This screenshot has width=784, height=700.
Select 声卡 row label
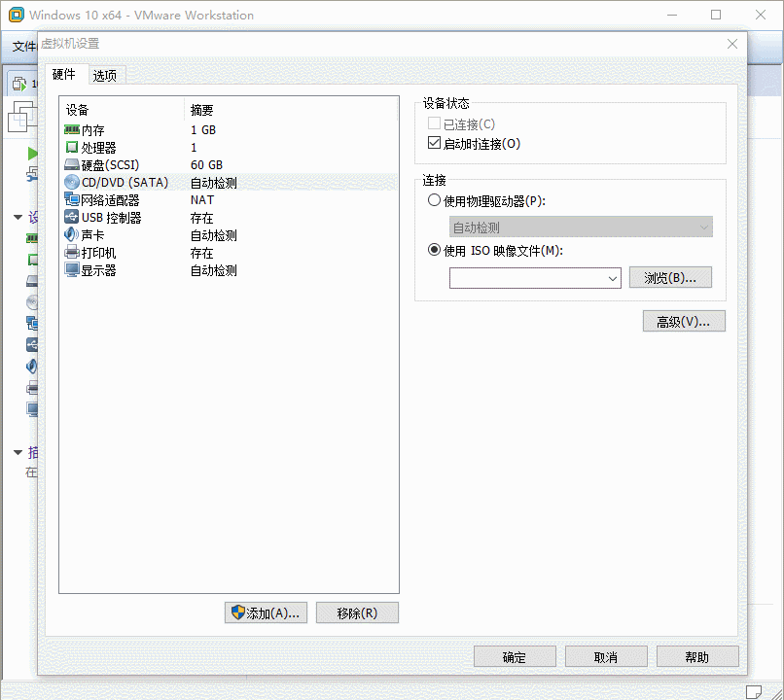coord(92,235)
